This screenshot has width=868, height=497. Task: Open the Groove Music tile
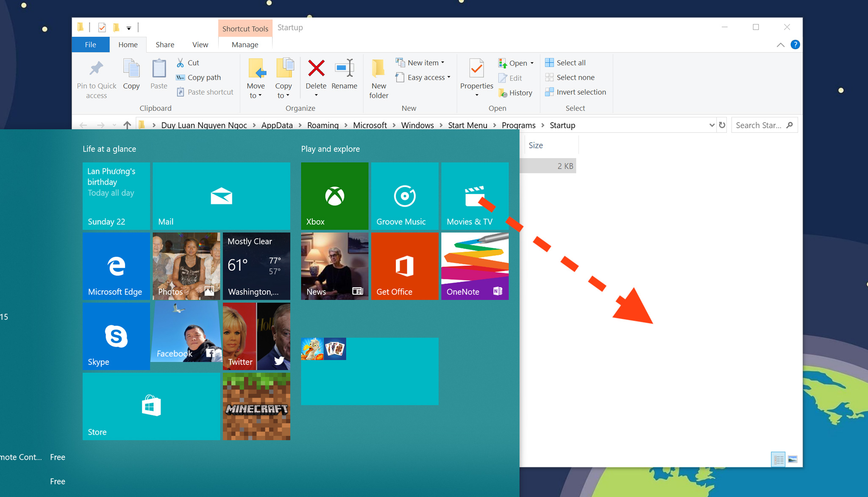[x=405, y=196]
